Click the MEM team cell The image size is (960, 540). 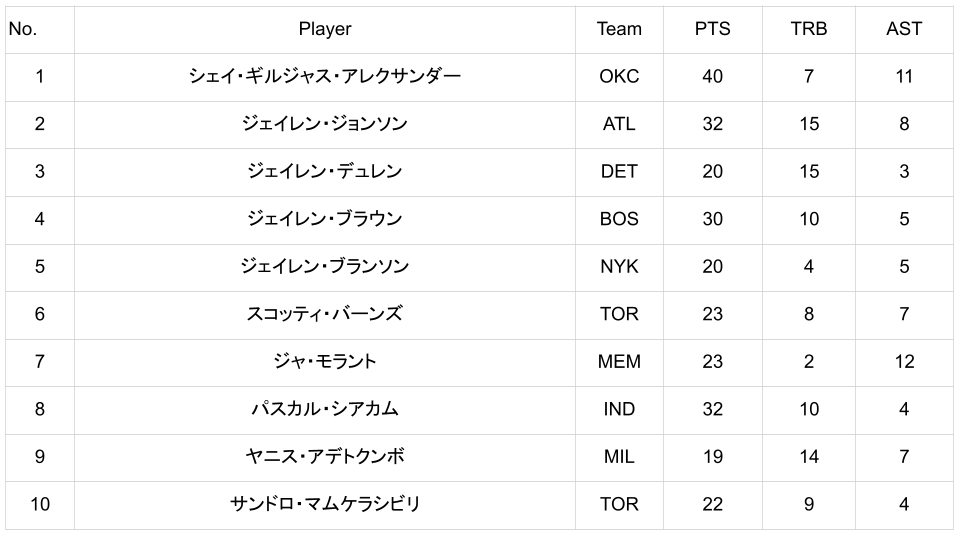(619, 361)
